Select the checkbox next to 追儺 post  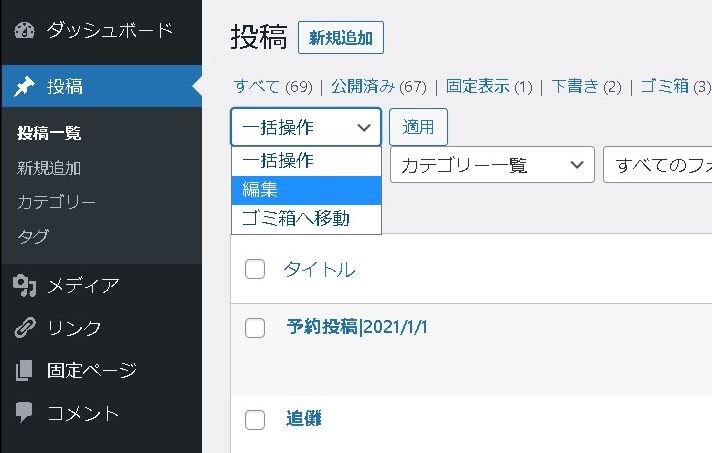pos(255,419)
